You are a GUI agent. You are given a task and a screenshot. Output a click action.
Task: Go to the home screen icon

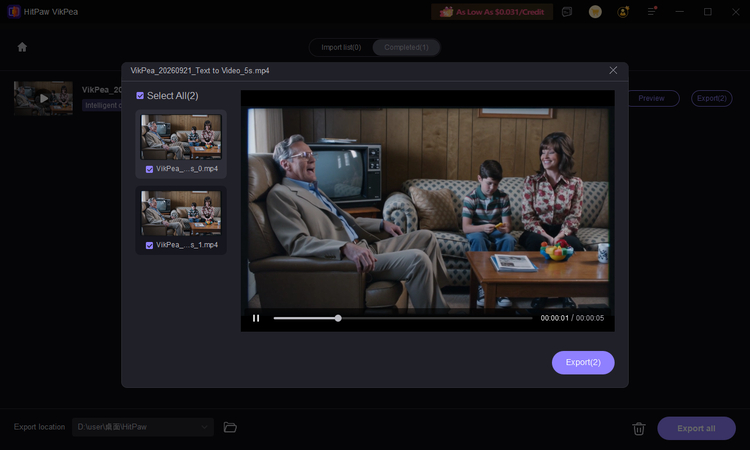point(22,47)
